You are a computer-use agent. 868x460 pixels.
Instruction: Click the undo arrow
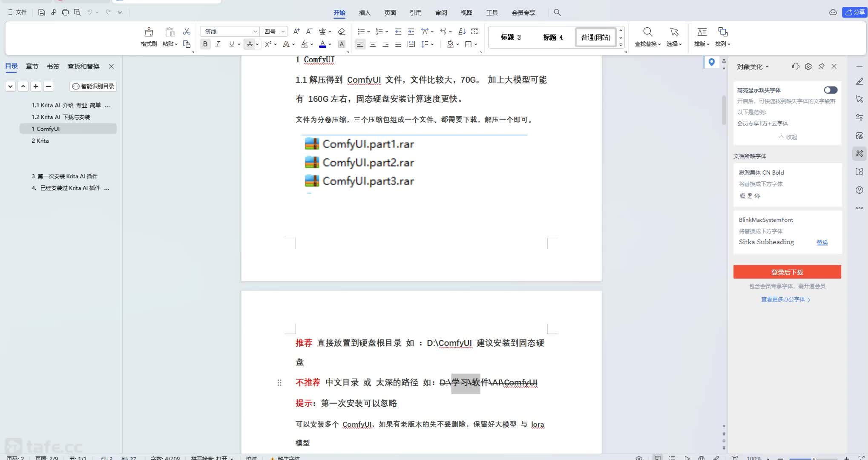(90, 12)
